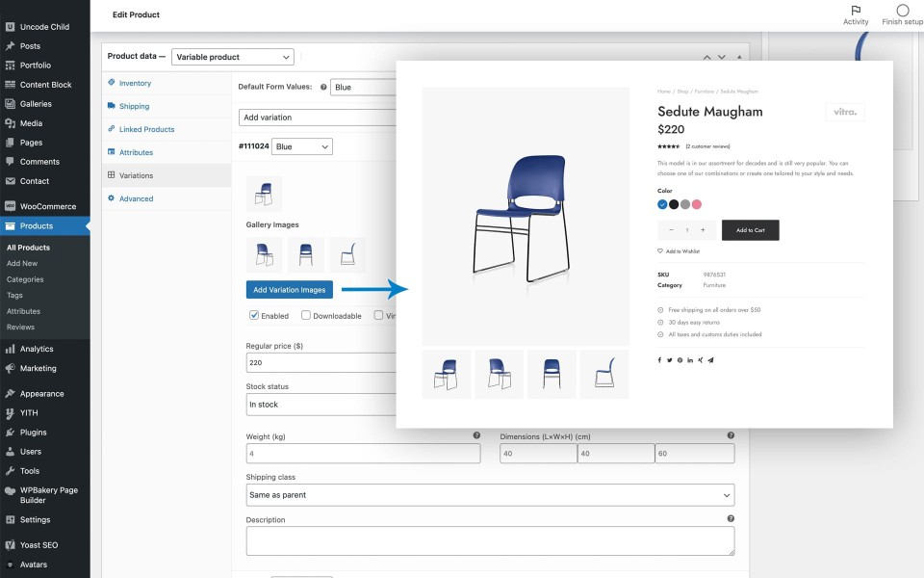The height and width of the screenshot is (578, 924).
Task: Uncheck the Enabled checkbox
Action: pyautogui.click(x=254, y=315)
